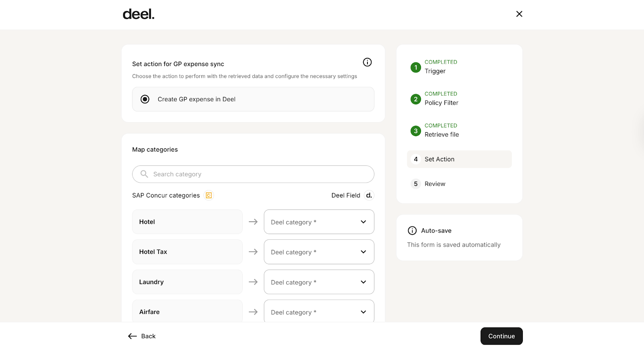The image size is (644, 349).
Task: Click the SAP Concur logo icon
Action: pyautogui.click(x=208, y=195)
